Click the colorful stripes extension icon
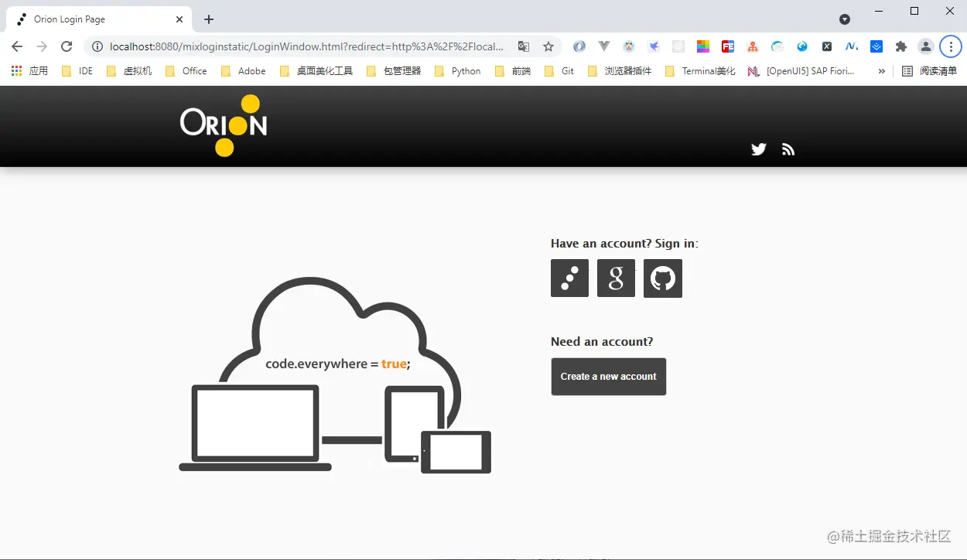The width and height of the screenshot is (967, 560). 703,46
